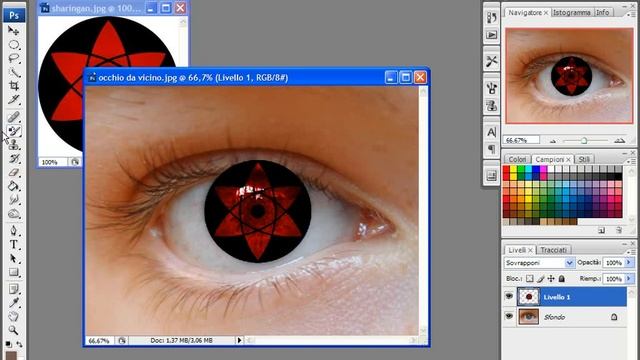Click the padlock on Sfondo layer
The height and width of the screenshot is (360, 640).
614,317
